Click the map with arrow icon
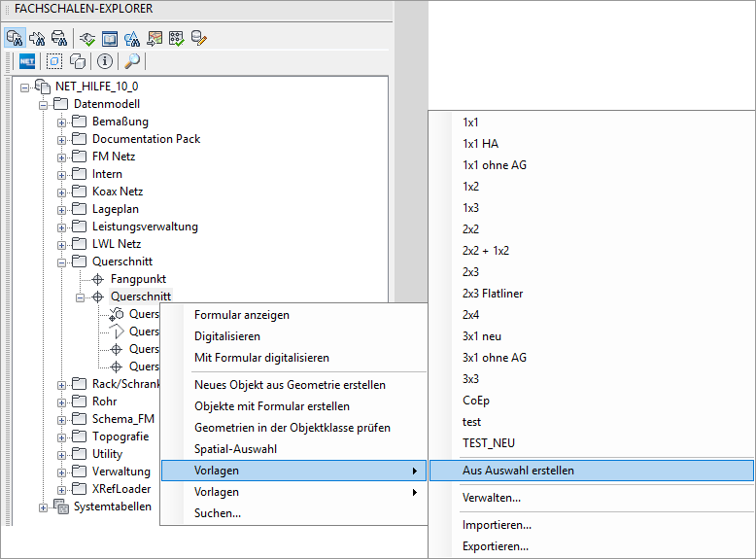Screen dimensions: 756x559 155,39
